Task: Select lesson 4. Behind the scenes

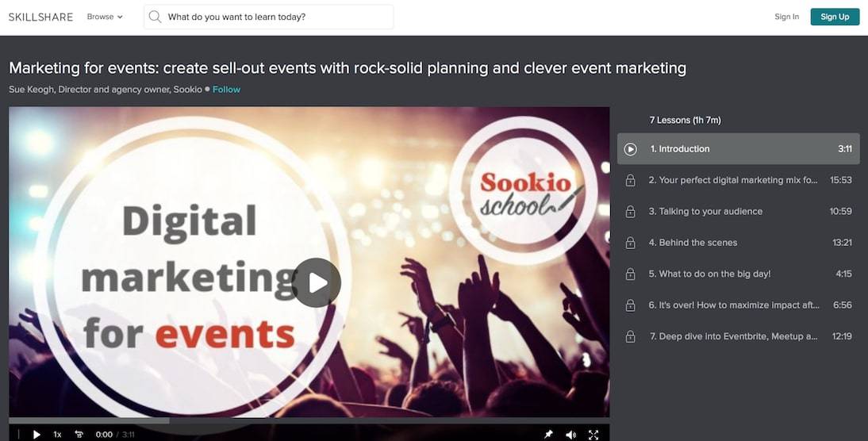Action: point(739,243)
